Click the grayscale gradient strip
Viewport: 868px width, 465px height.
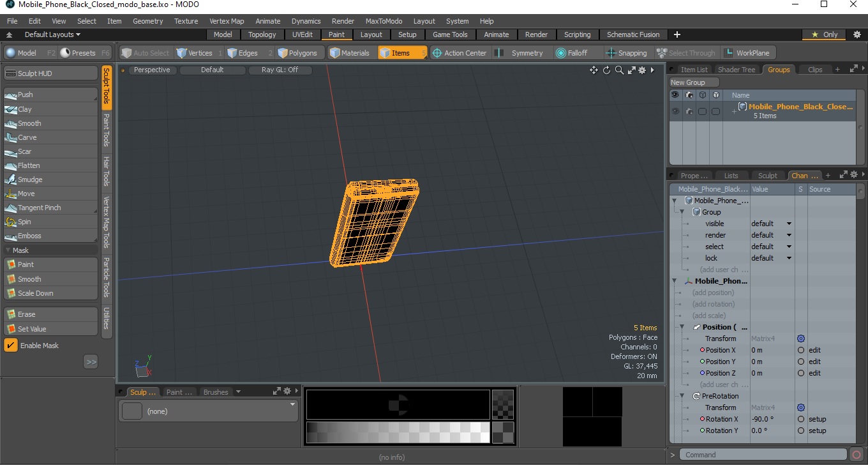(398, 432)
